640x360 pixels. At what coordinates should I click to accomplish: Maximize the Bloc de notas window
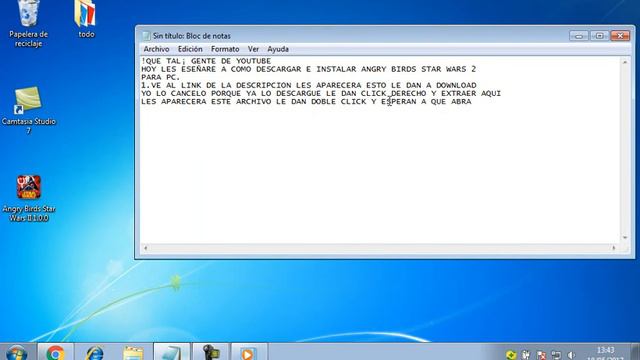coord(600,36)
